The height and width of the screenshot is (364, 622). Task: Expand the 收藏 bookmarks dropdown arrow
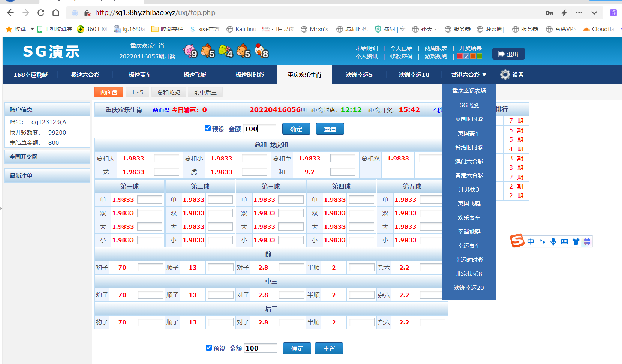coord(32,29)
